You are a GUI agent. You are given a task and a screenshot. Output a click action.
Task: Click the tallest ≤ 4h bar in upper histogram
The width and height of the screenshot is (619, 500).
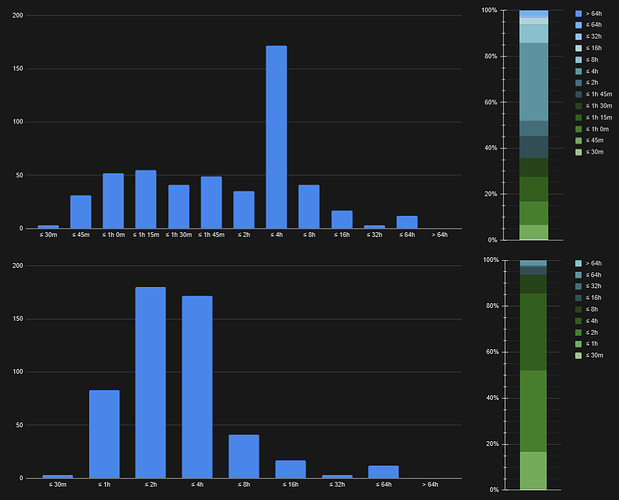[x=276, y=137]
